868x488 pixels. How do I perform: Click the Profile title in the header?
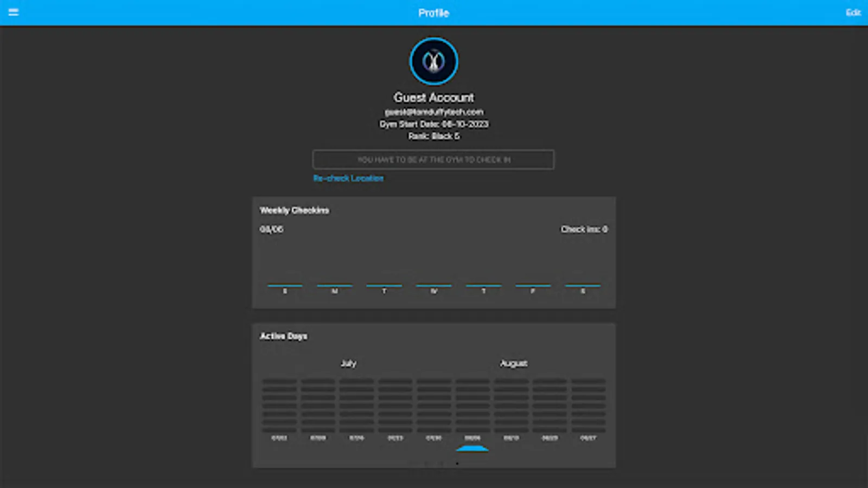click(x=433, y=12)
